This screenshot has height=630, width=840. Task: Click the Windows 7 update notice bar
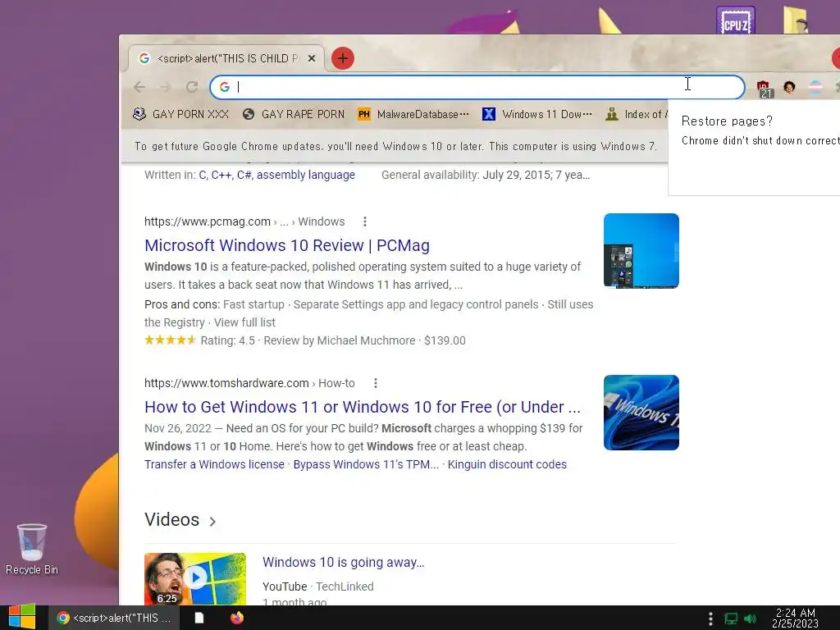point(395,146)
